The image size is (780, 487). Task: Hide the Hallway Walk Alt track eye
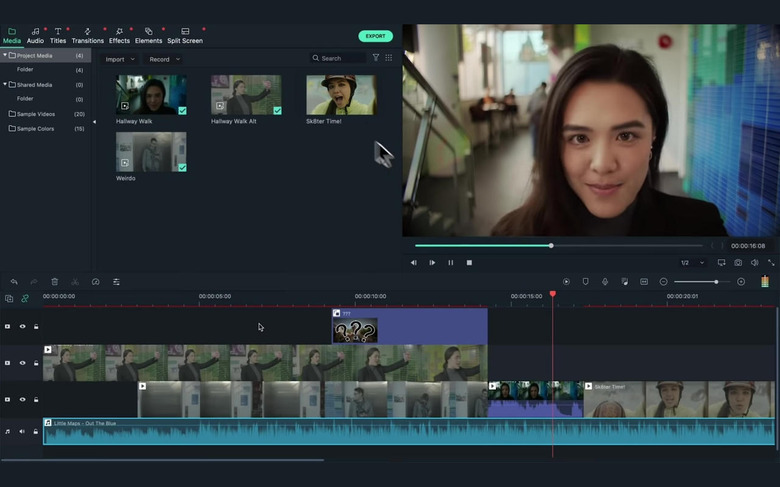click(22, 363)
